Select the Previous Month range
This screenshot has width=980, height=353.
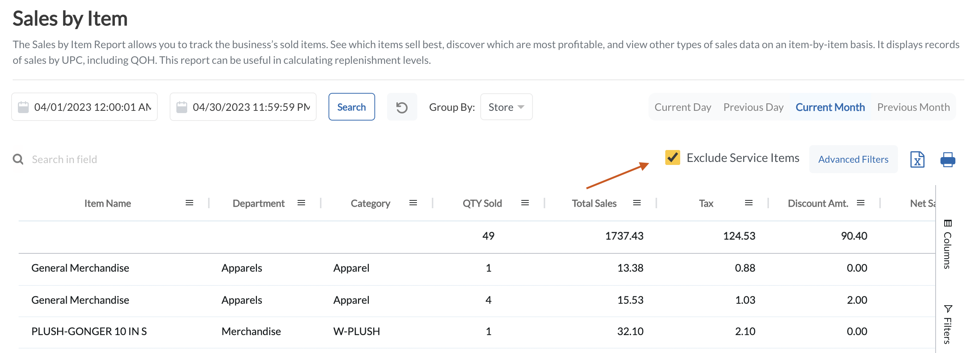click(x=913, y=107)
